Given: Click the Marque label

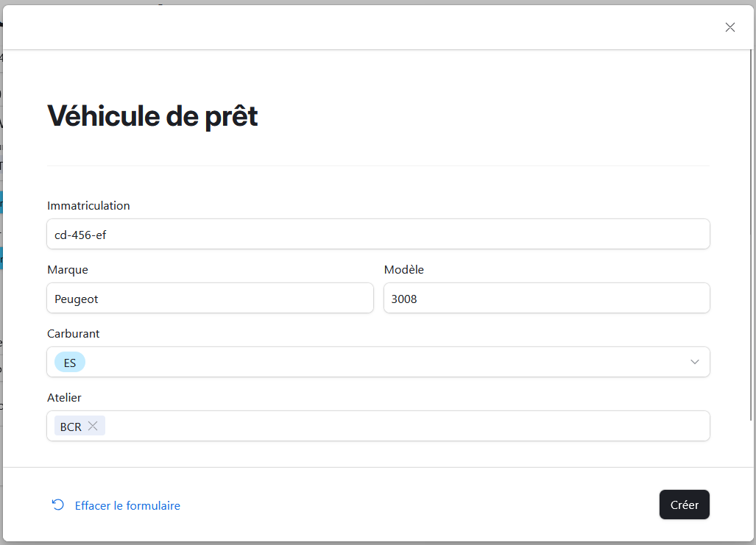Looking at the screenshot, I should click(x=68, y=270).
